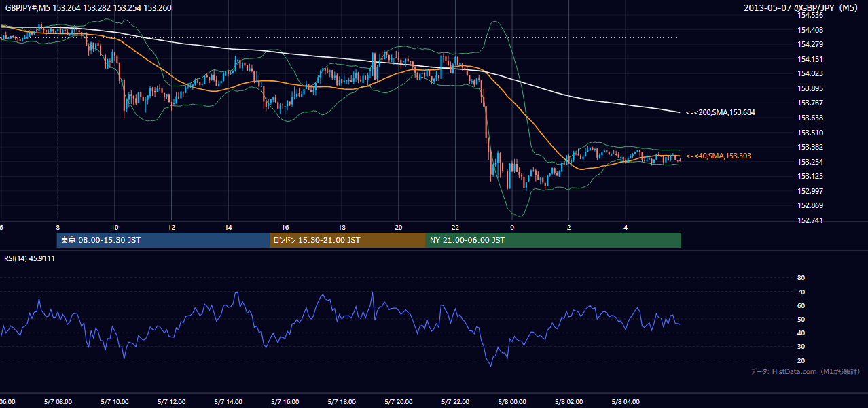This screenshot has width=868, height=408.
Task: Click RSI scale value 80
Action: tap(801, 278)
